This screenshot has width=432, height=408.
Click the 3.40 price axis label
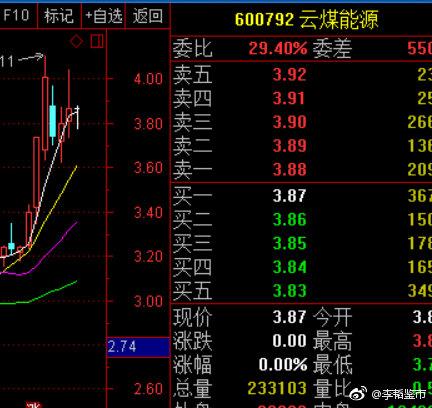(x=148, y=213)
